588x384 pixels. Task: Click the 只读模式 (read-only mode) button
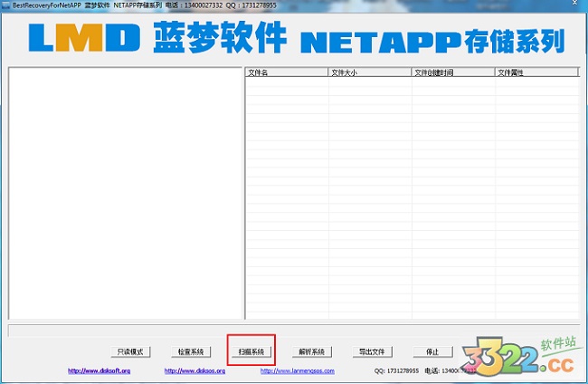(x=130, y=351)
